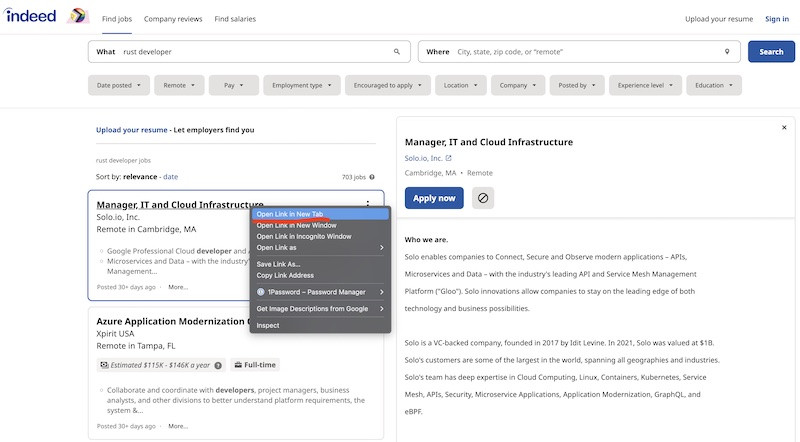The image size is (800, 442).
Task: Click Upload your resume in top bar
Action: coord(719,19)
